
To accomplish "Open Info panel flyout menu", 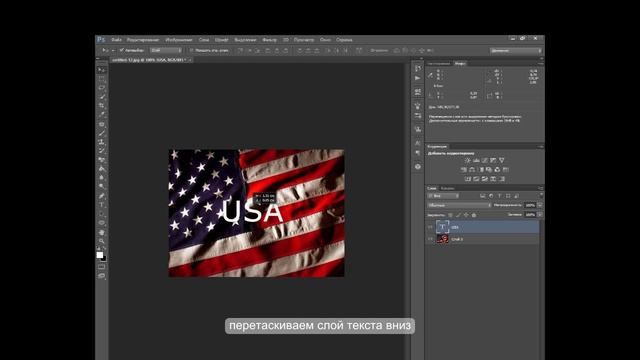I will (x=540, y=64).
